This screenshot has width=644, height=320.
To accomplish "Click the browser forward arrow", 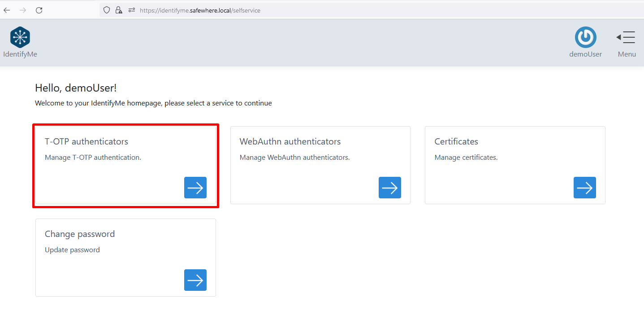I will tap(23, 10).
